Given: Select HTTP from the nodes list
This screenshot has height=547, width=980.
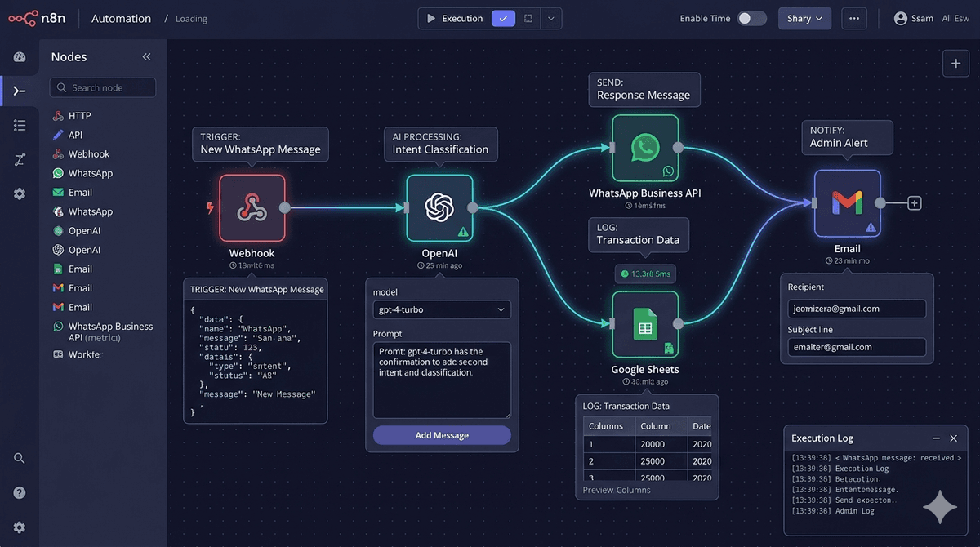Looking at the screenshot, I should pyautogui.click(x=80, y=116).
